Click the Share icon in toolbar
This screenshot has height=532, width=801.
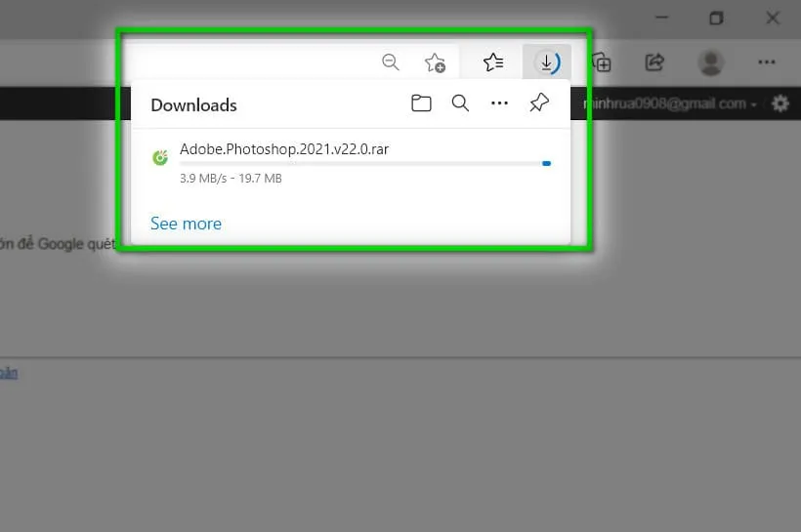click(654, 62)
